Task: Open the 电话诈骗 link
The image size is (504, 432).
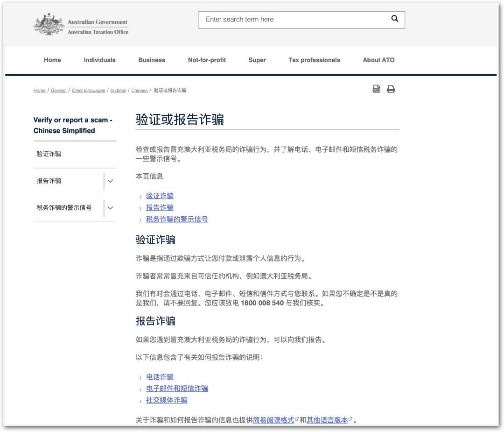Action: pos(160,377)
